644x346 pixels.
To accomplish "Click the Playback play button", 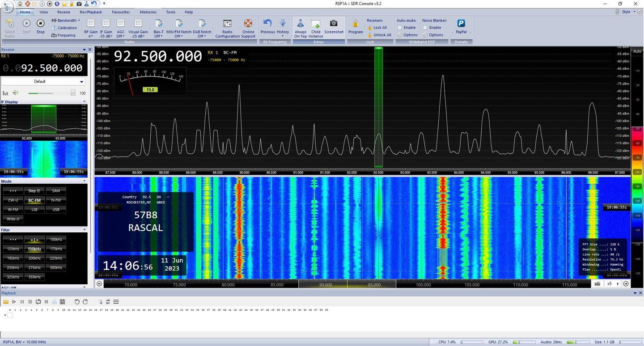I will (14, 302).
